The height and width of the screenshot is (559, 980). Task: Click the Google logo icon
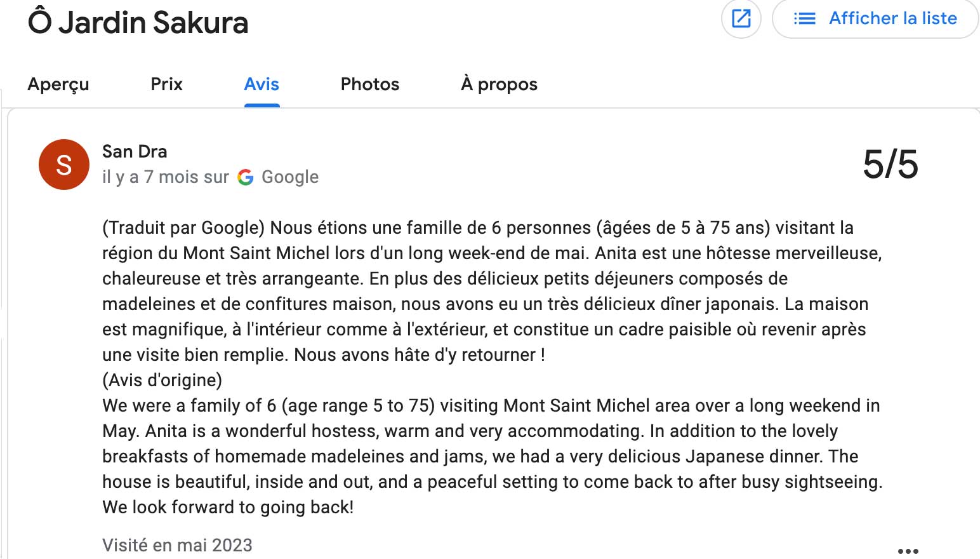click(x=246, y=177)
